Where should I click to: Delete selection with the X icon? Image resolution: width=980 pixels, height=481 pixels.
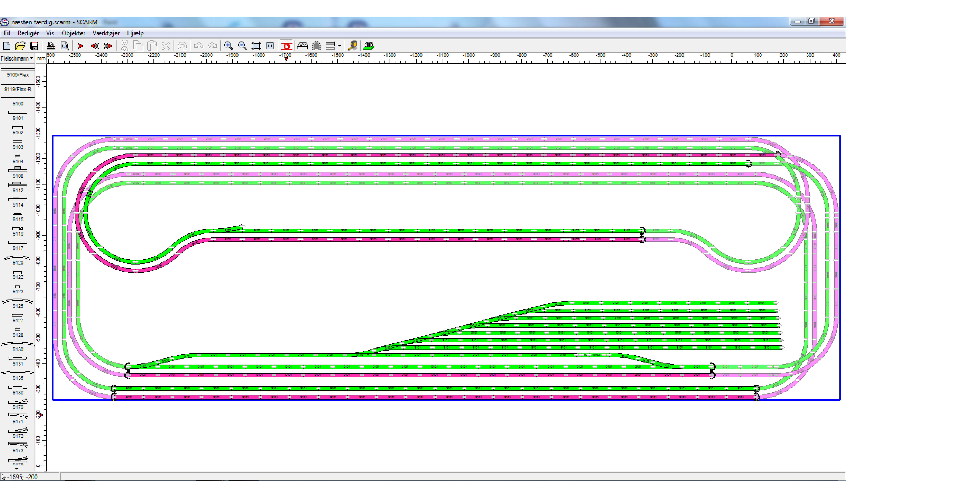click(x=166, y=46)
